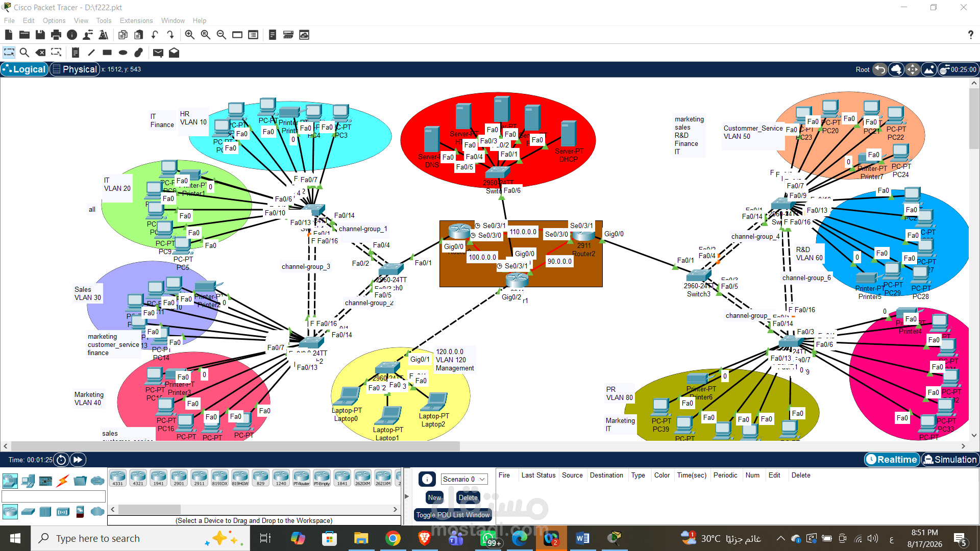
Task: Open Microsoft Word from the taskbar
Action: 582,538
